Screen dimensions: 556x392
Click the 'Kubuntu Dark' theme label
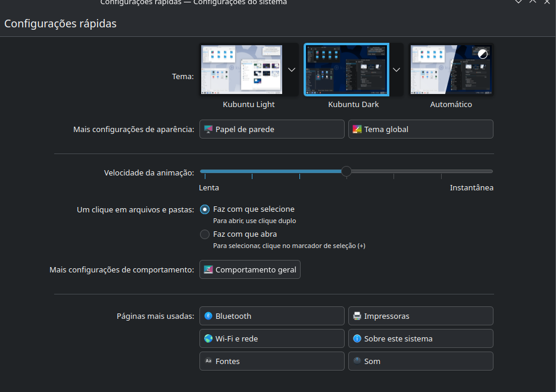coord(353,104)
